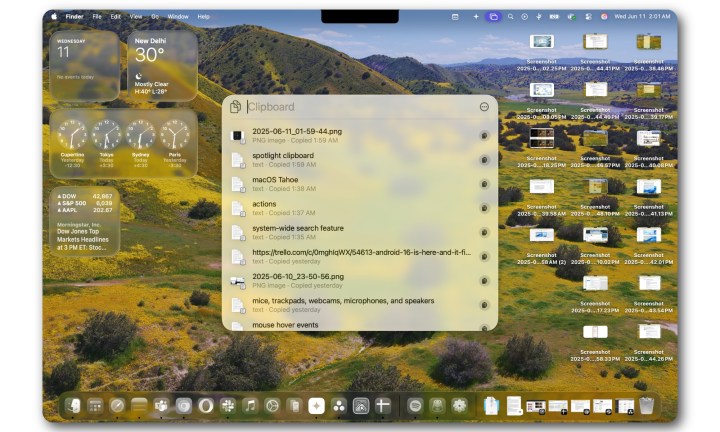
Task: Click the Clipboard search input field
Action: [x=360, y=107]
